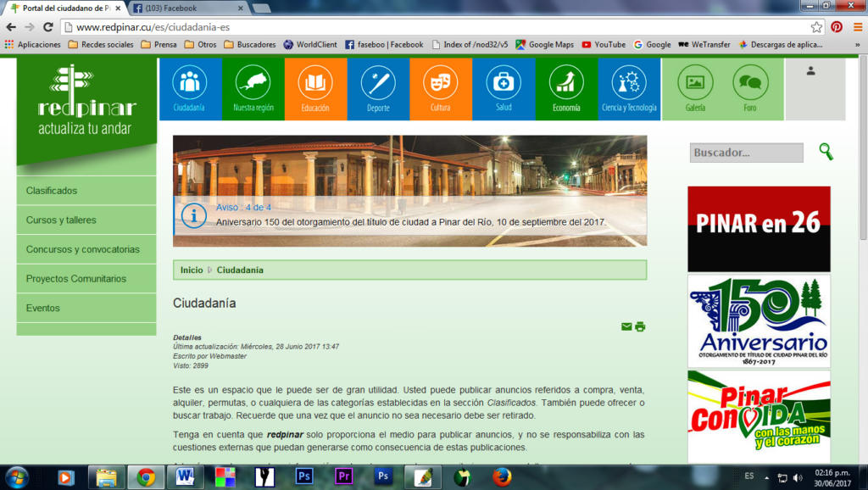Select Cursos y talleres in sidebar
The width and height of the screenshot is (868, 490).
[x=61, y=220]
